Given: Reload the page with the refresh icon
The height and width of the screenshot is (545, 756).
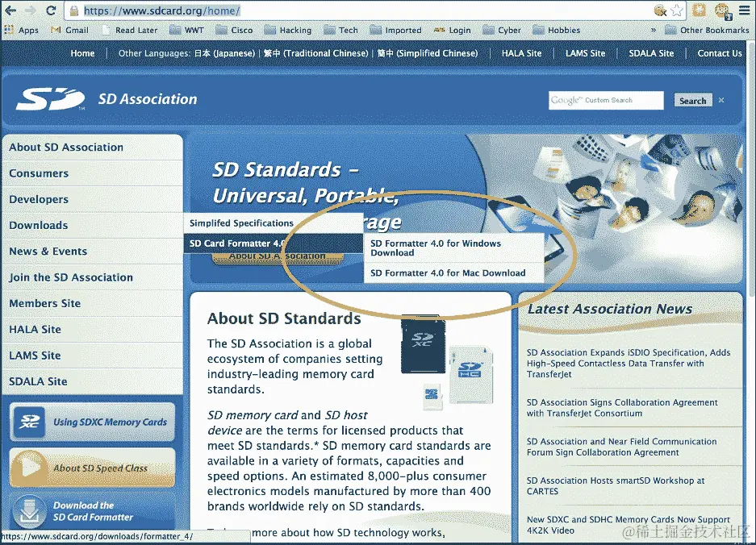Looking at the screenshot, I should (51, 10).
